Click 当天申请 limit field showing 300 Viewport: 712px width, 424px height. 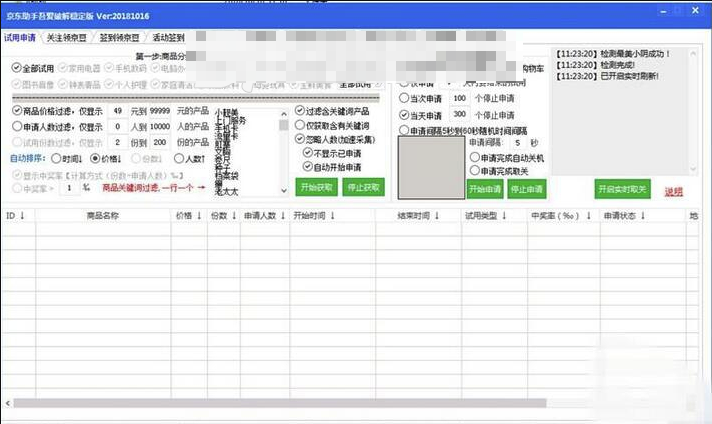[460, 114]
